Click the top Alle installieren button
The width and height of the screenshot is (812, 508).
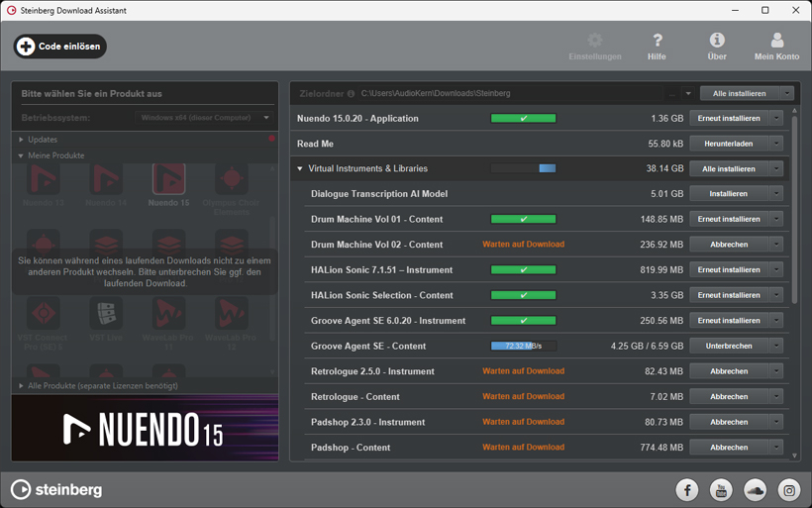(740, 94)
